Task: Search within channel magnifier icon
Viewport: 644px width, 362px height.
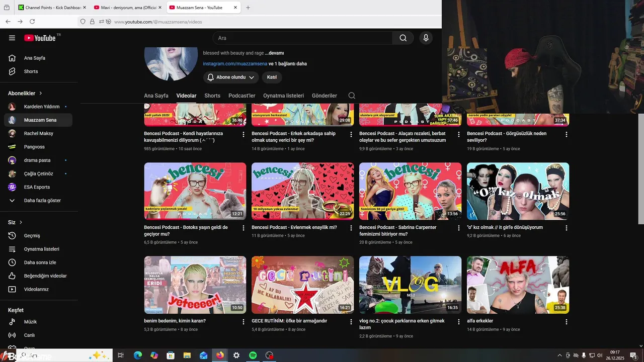Action: pos(352,96)
